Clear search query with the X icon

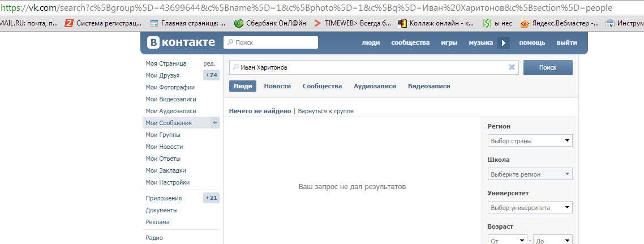tap(512, 67)
